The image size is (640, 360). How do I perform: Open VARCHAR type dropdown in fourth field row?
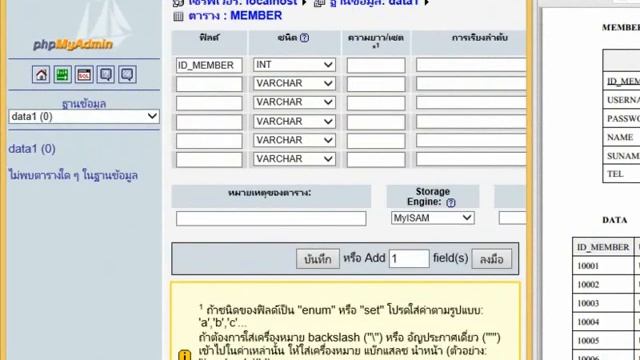coord(294,122)
